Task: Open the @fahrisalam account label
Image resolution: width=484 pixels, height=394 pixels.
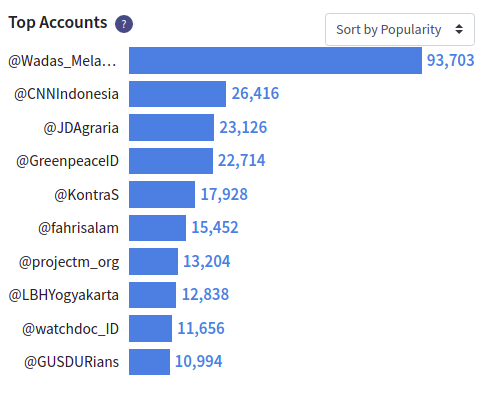Action: click(78, 228)
